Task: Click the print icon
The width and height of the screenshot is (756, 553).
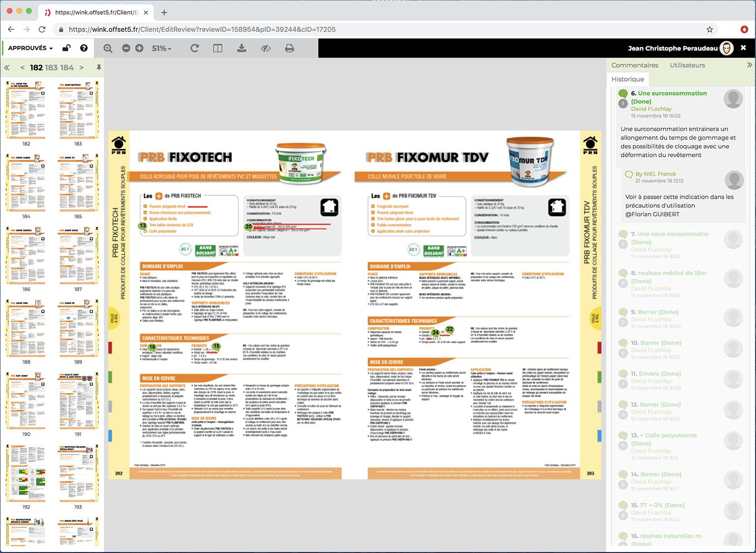Action: point(289,48)
